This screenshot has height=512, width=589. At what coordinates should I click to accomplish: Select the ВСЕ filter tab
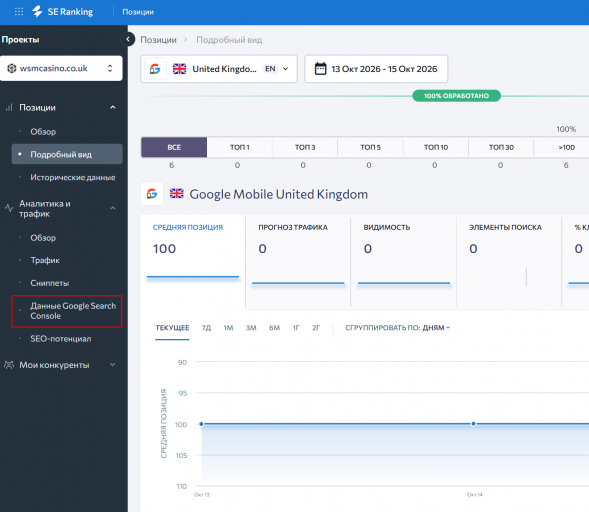click(x=174, y=147)
